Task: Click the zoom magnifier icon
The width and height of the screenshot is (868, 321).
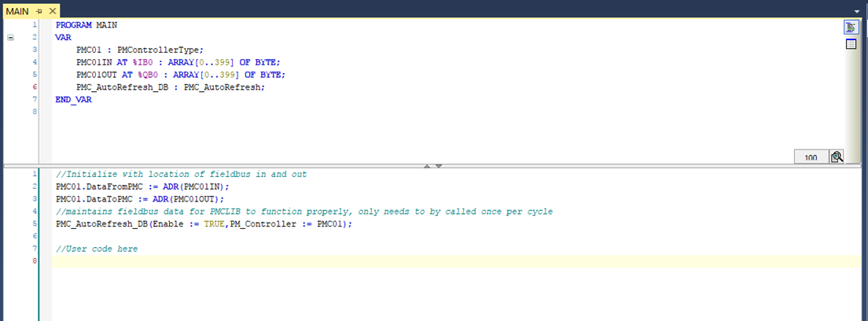Action: click(837, 157)
